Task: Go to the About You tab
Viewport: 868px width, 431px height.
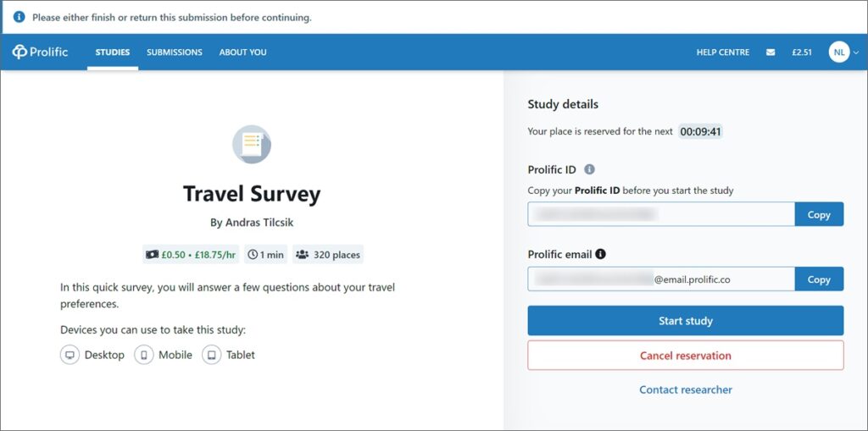Action: pos(242,52)
